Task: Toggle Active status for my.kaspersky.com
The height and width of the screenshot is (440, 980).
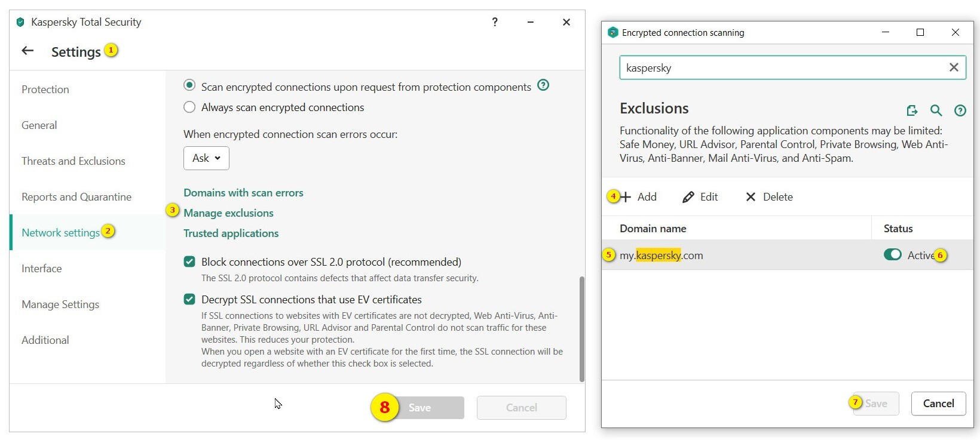Action: click(892, 255)
